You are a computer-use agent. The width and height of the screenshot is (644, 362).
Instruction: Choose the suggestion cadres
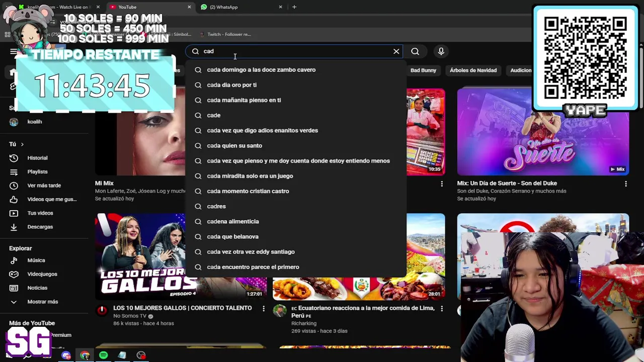coord(296,206)
